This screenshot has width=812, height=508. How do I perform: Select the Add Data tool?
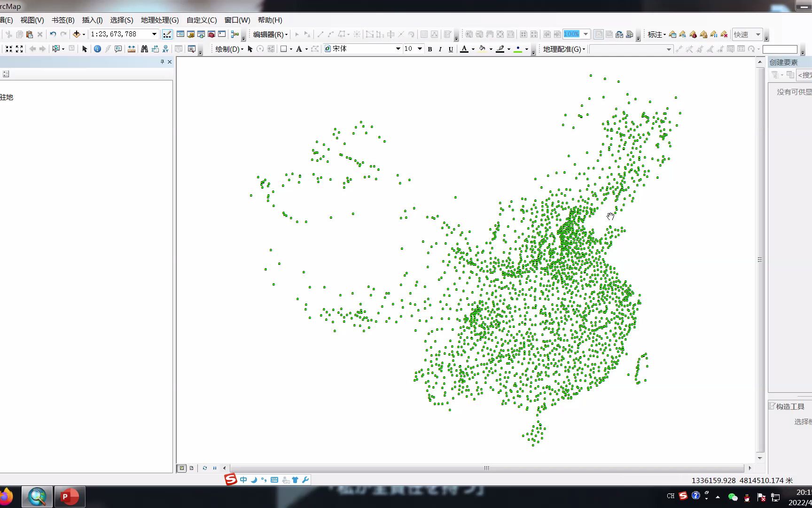tap(77, 34)
